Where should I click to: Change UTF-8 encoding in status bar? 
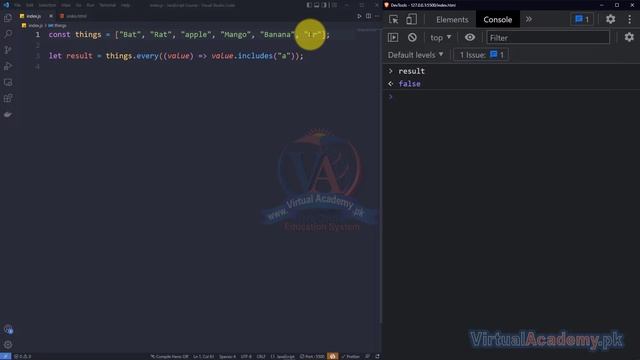[246, 356]
